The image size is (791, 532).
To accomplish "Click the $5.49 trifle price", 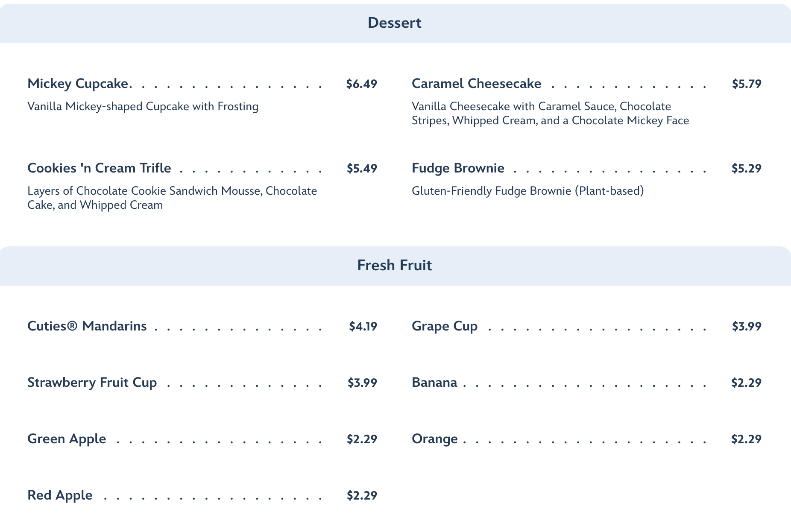I will [x=361, y=168].
